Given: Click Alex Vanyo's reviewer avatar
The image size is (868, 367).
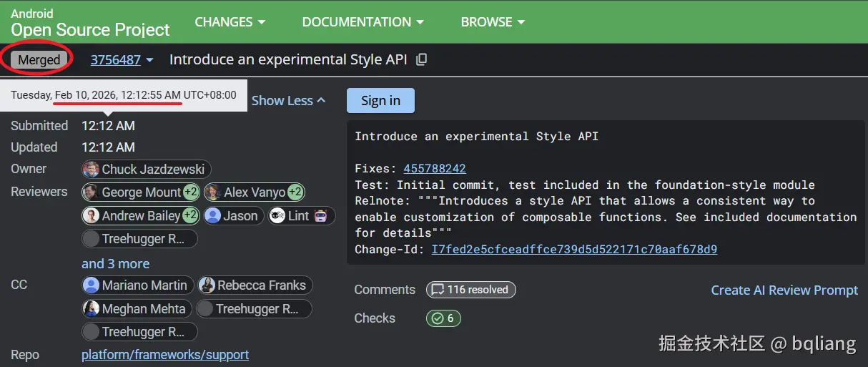Looking at the screenshot, I should (212, 192).
